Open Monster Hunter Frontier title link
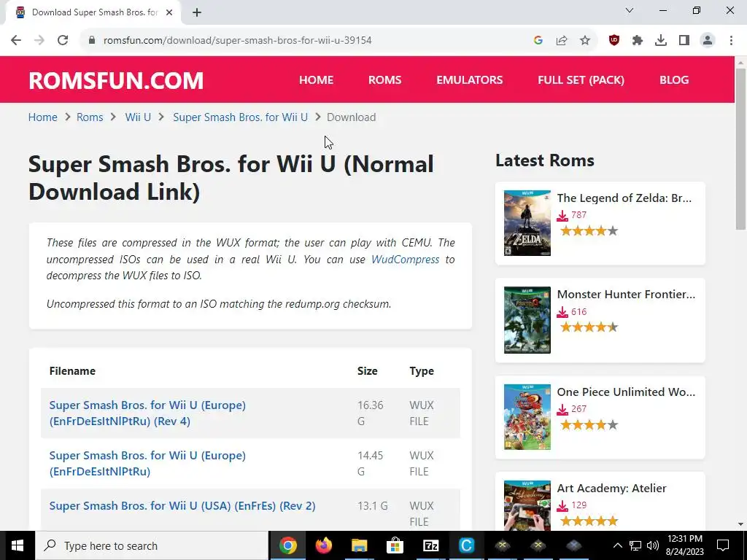The height and width of the screenshot is (560, 747). pyautogui.click(x=626, y=295)
